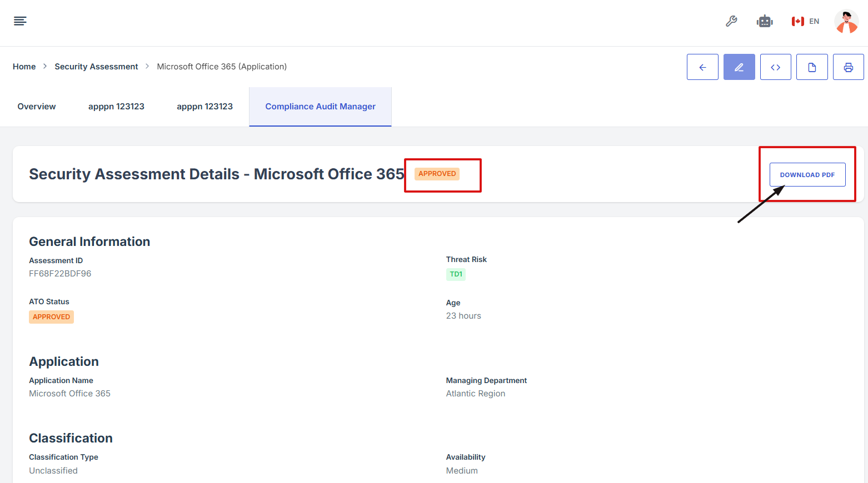This screenshot has width=868, height=483.
Task: Click the printer icon button
Action: click(848, 67)
